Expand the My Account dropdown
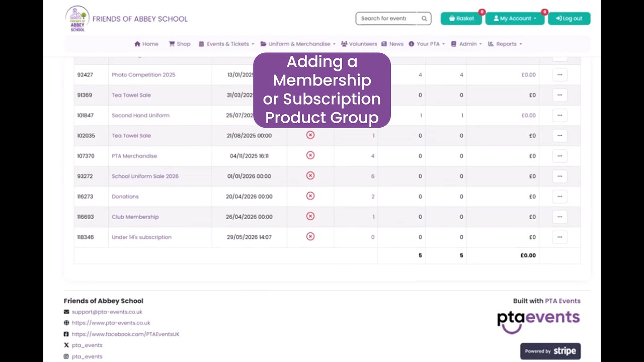 point(515,19)
